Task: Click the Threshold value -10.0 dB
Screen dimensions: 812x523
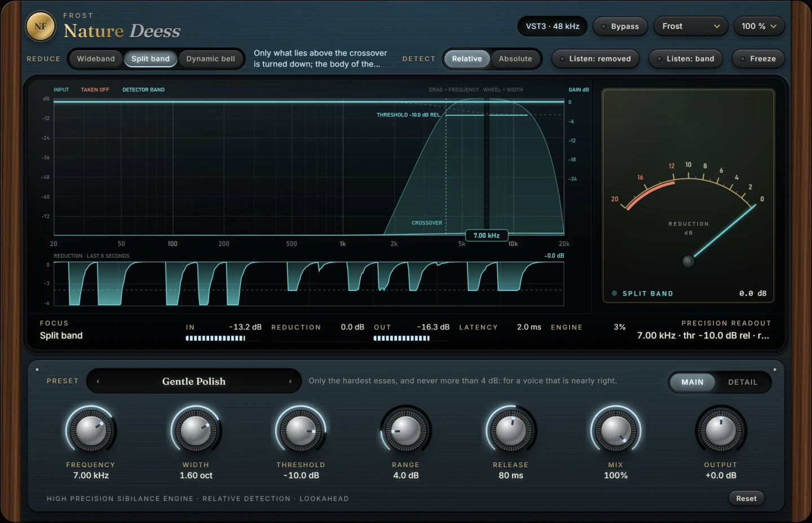Action: [301, 476]
